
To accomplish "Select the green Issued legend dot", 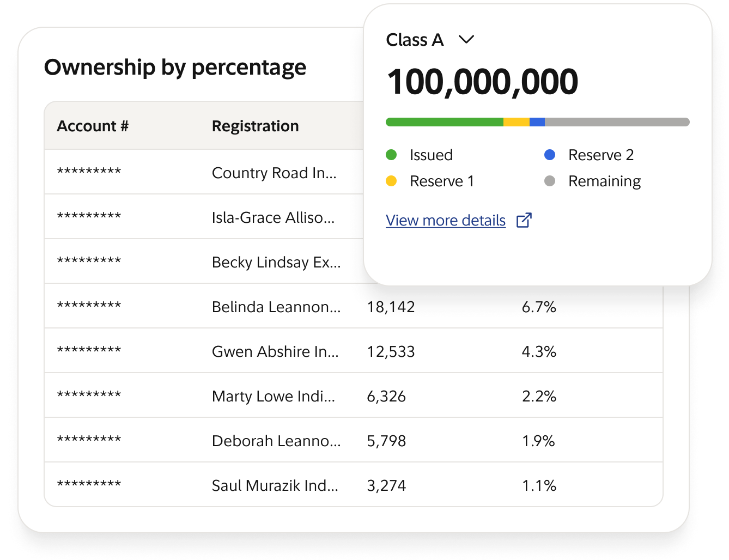I will pyautogui.click(x=391, y=155).
